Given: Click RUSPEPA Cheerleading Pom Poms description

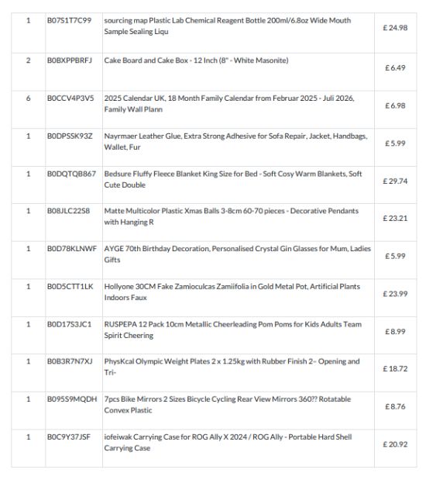Looking at the screenshot, I should pyautogui.click(x=232, y=330).
